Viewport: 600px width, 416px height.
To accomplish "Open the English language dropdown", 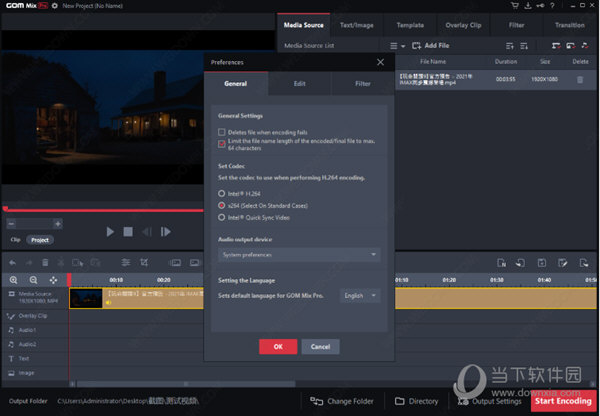I will 358,296.
